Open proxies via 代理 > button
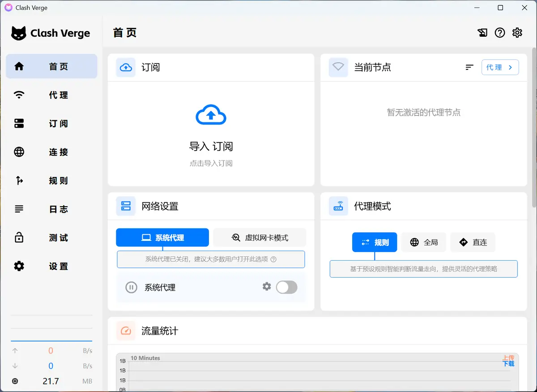The image size is (537, 392). coord(500,67)
